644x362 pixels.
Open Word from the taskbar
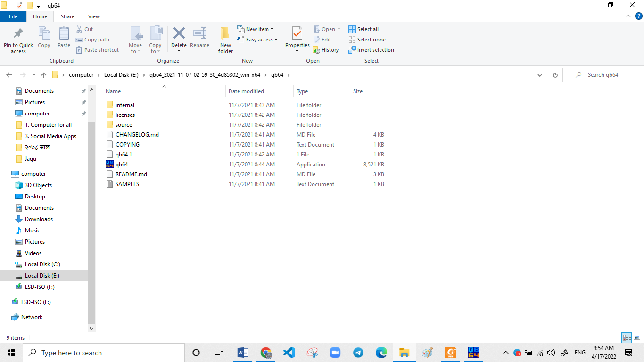(243, 353)
